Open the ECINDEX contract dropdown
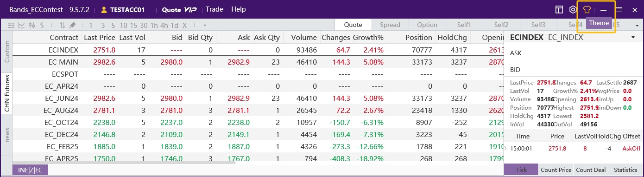644x177 pixels. [633, 37]
